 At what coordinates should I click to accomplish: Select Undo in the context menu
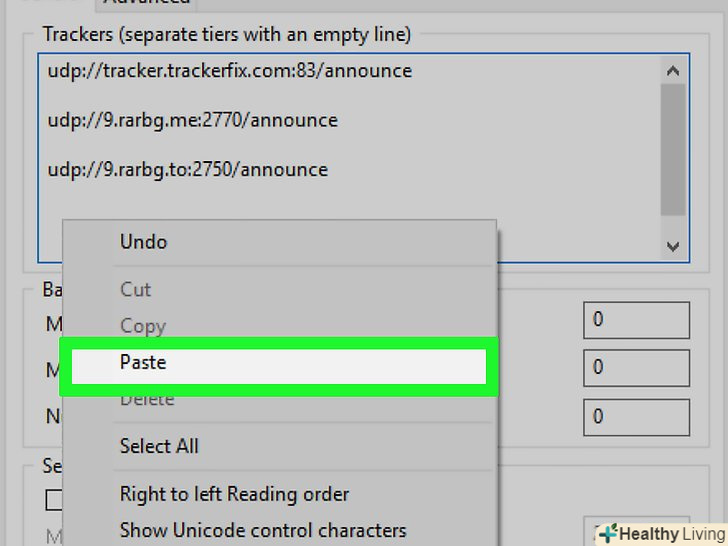(x=143, y=242)
